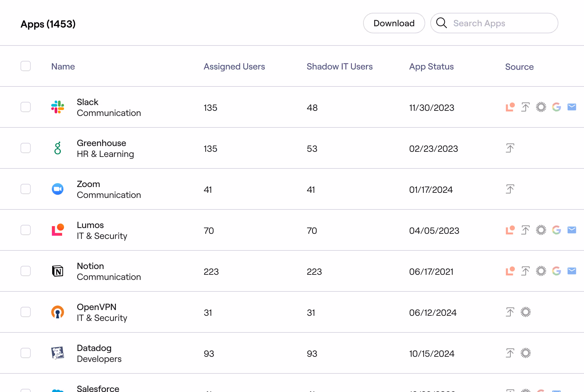Image resolution: width=584 pixels, height=392 pixels.
Task: Click the Datadog app logo icon
Action: tap(58, 353)
